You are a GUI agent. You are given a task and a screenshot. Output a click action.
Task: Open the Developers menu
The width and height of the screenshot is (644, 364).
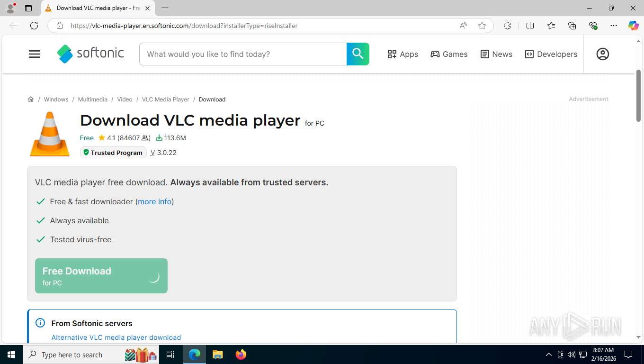click(551, 54)
